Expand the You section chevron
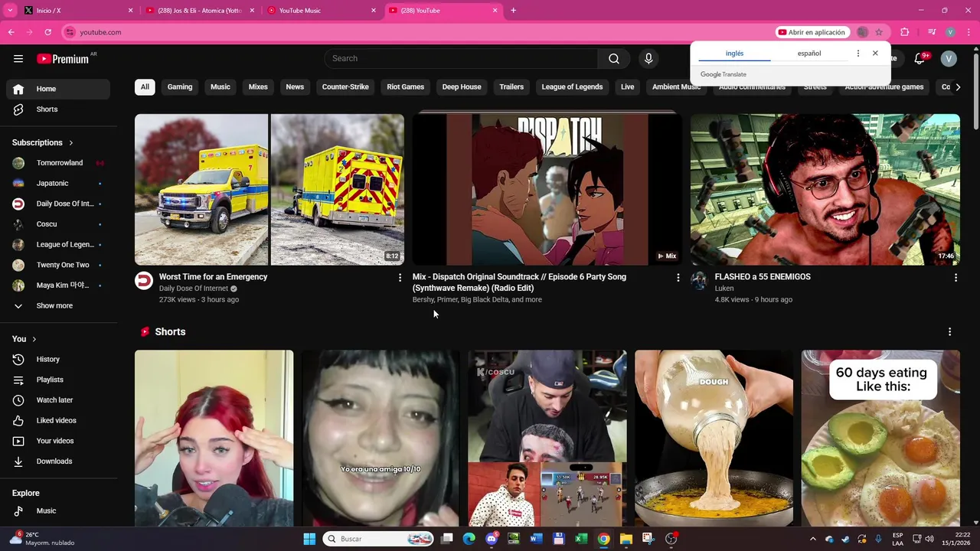The height and width of the screenshot is (551, 980). point(34,339)
